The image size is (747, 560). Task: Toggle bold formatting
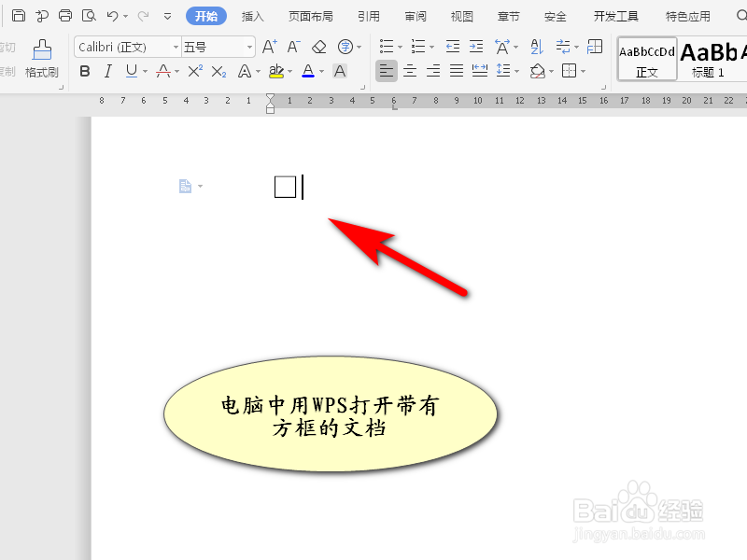click(x=85, y=72)
